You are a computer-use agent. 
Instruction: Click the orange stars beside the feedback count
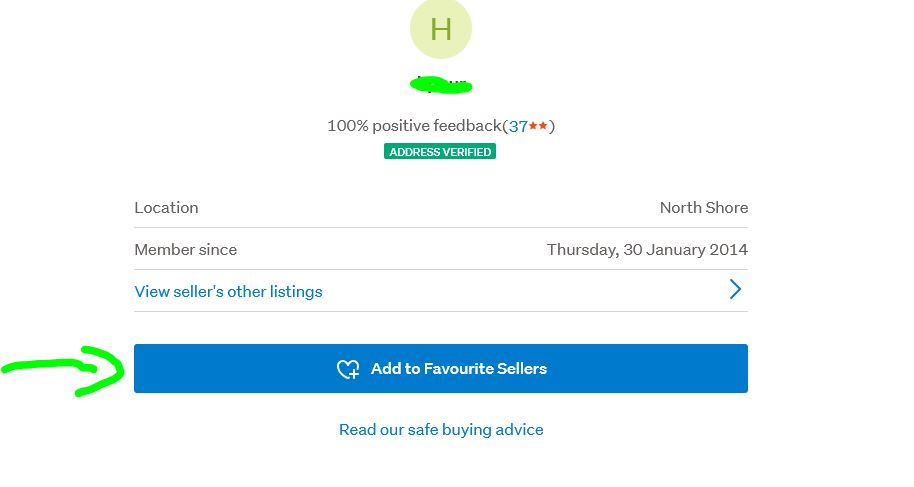[x=539, y=126]
